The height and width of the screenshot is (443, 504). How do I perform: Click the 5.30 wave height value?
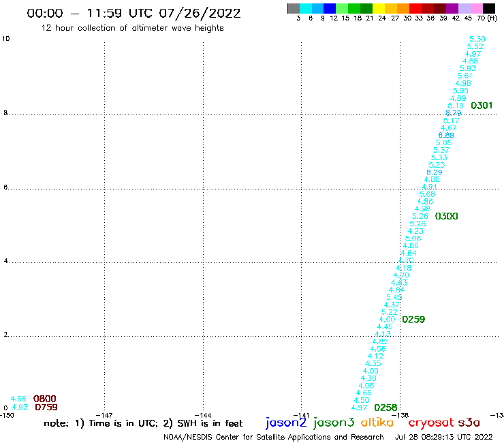click(477, 39)
